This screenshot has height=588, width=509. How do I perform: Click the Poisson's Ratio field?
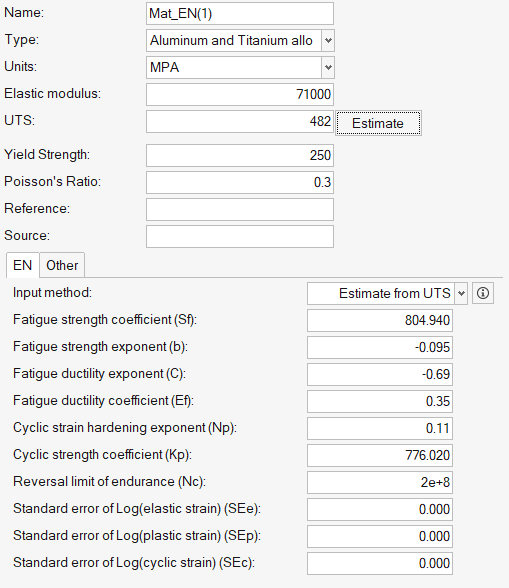tap(240, 182)
